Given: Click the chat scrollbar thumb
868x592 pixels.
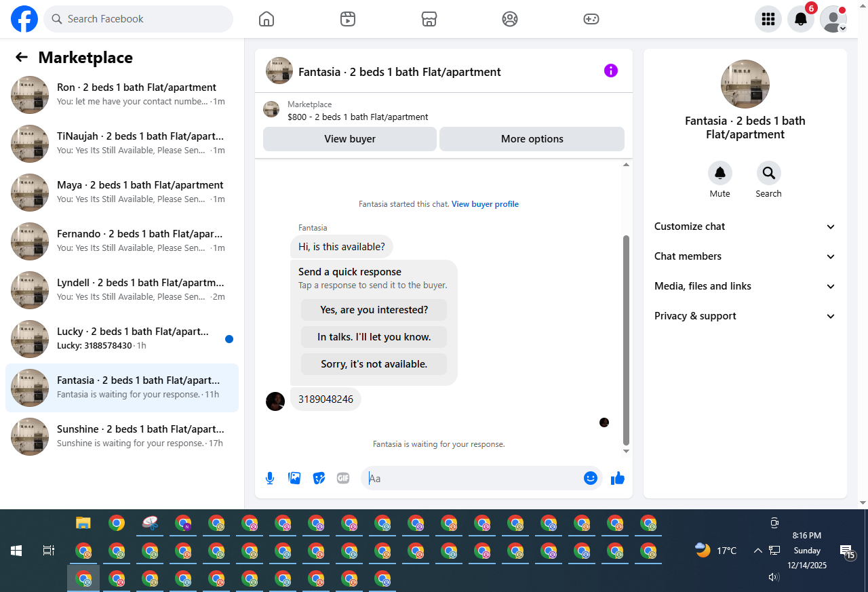Looking at the screenshot, I should tap(626, 340).
